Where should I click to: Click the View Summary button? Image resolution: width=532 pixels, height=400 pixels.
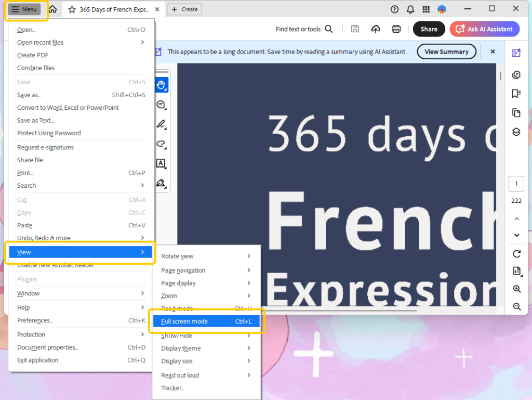tap(446, 51)
